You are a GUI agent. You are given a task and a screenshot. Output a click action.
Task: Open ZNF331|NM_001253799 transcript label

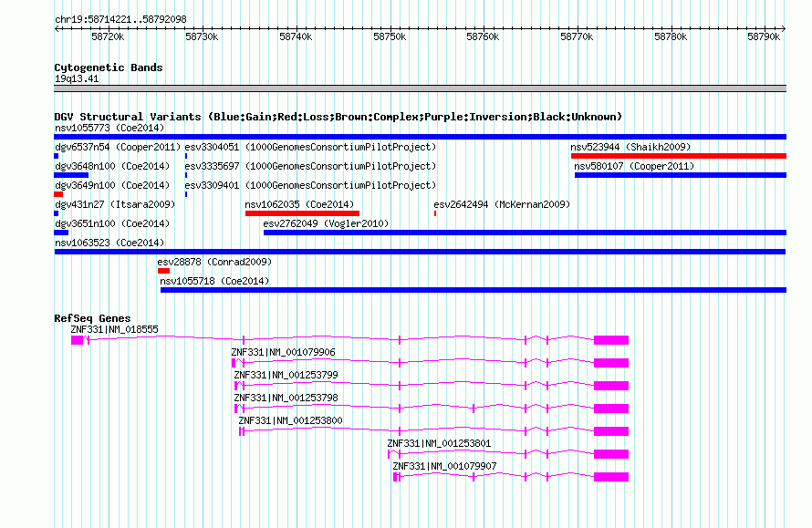286,375
